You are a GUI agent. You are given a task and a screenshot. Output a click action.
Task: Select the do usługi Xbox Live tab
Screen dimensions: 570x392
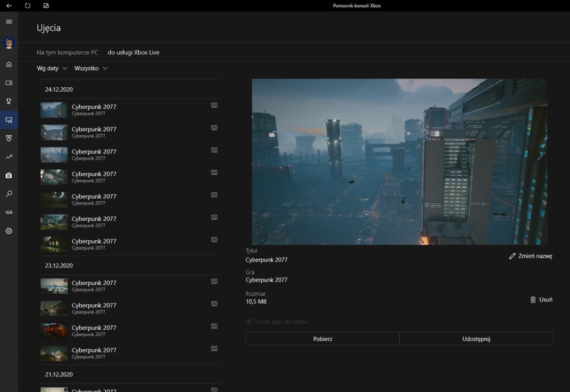click(134, 52)
